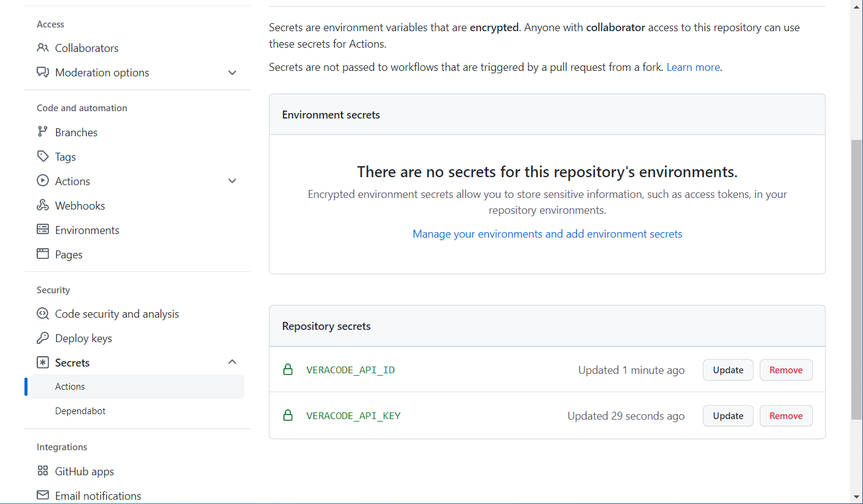Expand the Moderation options chevron
The width and height of the screenshot is (863, 504).
(232, 73)
